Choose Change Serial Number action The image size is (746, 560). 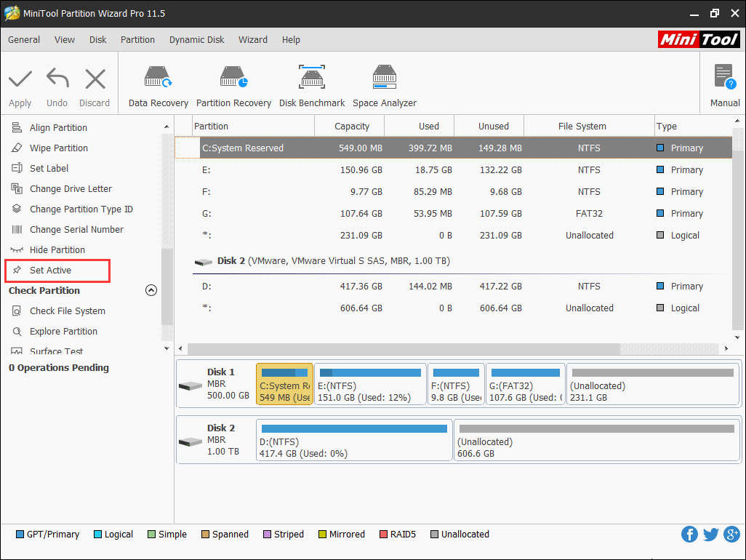click(76, 230)
